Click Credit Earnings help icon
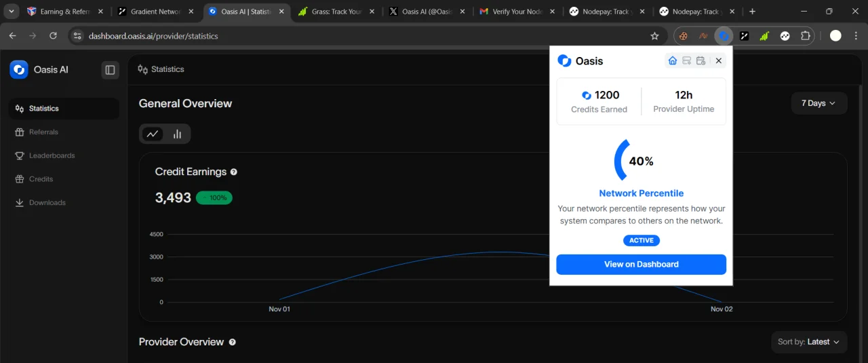The width and height of the screenshot is (868, 363). [x=234, y=172]
